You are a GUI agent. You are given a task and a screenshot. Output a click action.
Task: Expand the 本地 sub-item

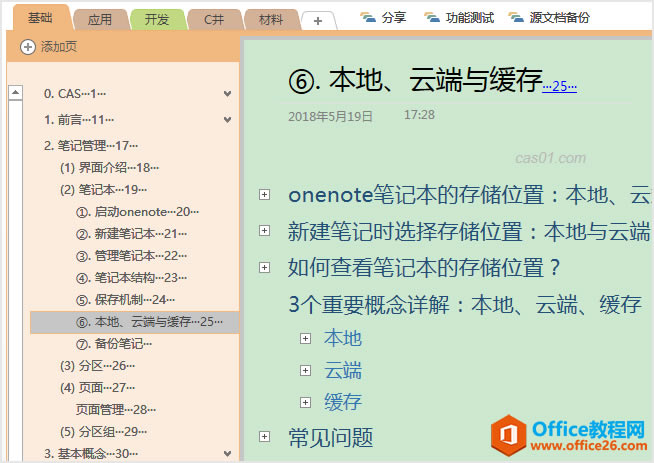coord(305,338)
